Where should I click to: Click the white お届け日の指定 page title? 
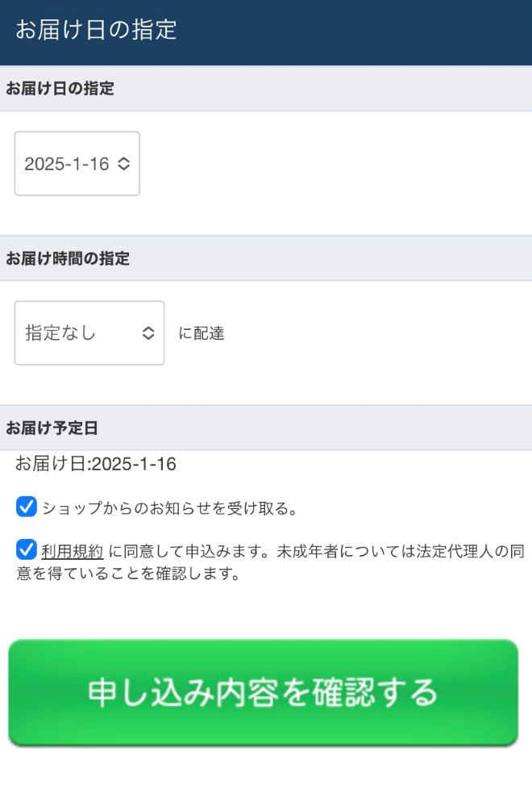coord(96,31)
